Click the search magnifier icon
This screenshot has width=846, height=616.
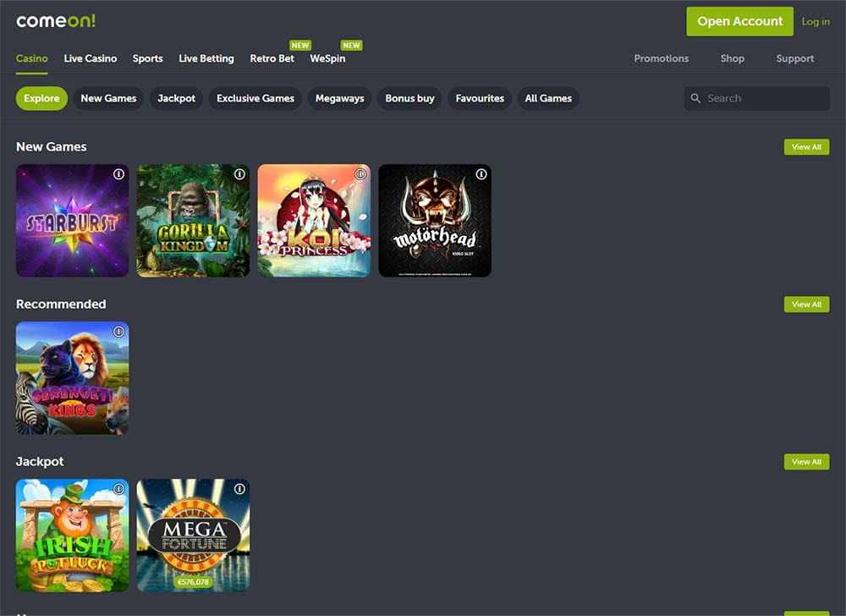[x=695, y=98]
